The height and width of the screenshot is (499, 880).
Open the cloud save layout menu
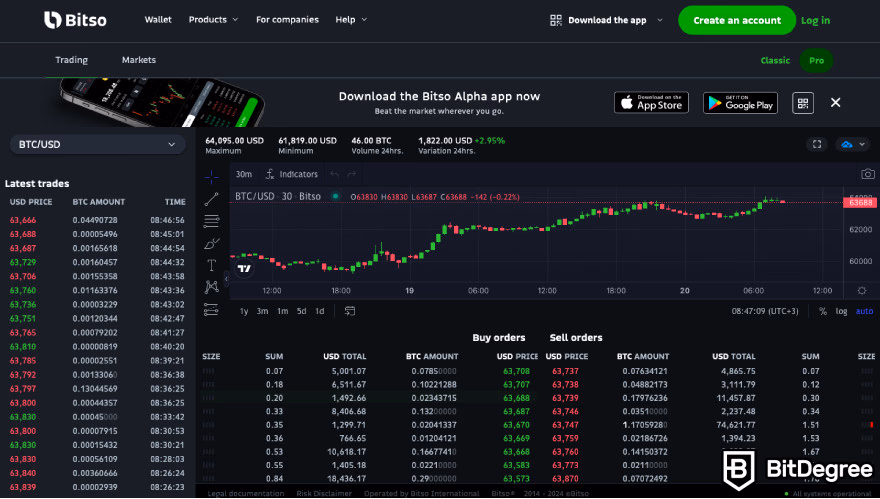coord(852,144)
